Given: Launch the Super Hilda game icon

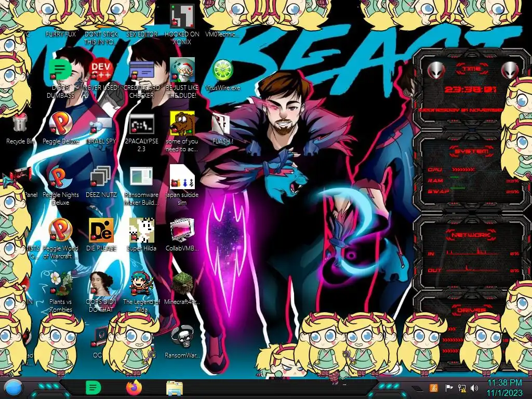Looking at the screenshot, I should [141, 230].
